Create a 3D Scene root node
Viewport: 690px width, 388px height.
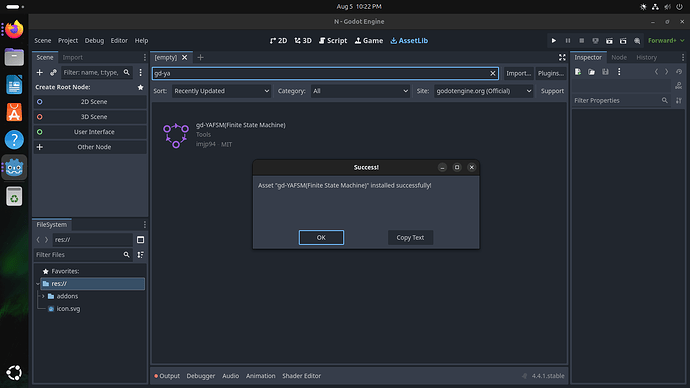(90, 117)
